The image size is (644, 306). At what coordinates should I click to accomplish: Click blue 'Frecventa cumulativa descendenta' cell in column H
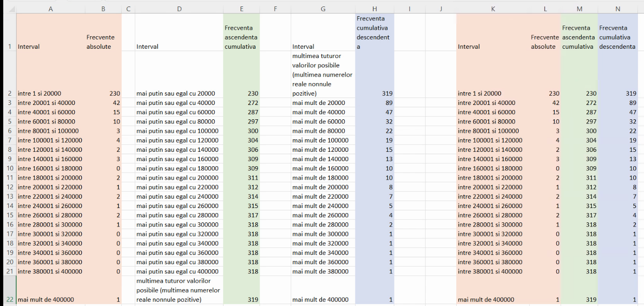tap(375, 33)
